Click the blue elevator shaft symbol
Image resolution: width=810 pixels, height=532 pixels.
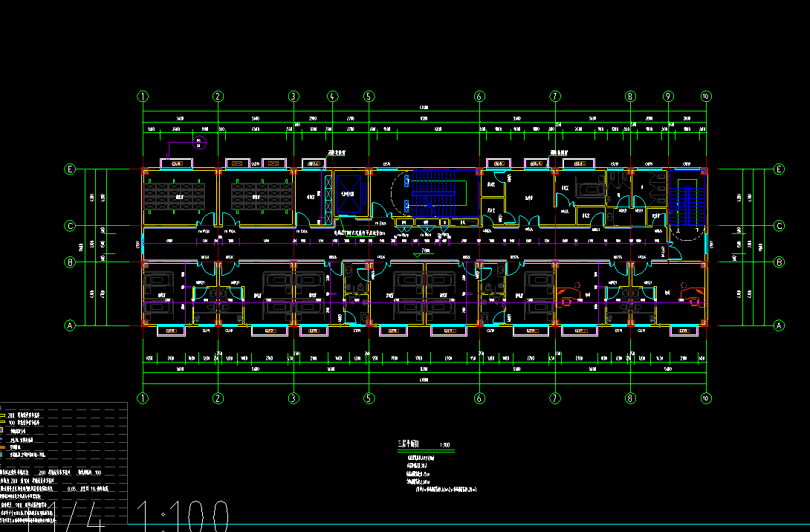point(346,193)
